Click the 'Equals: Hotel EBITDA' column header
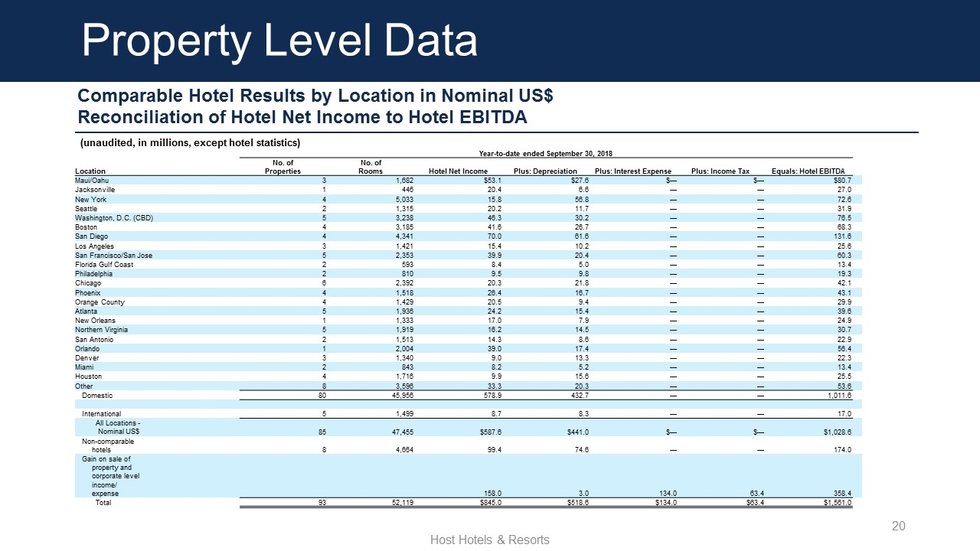Viewport: 980px width, 551px height. (x=808, y=171)
